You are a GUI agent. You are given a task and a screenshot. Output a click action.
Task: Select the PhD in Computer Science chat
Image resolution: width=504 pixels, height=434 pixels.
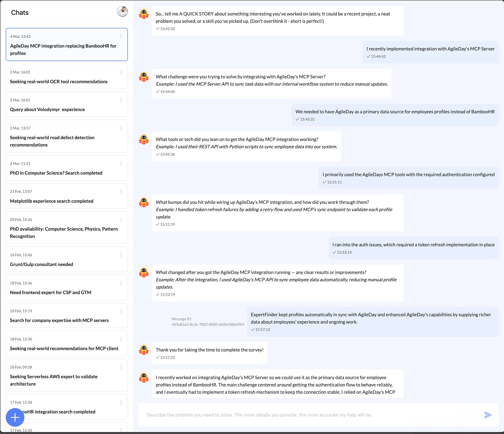click(x=56, y=173)
